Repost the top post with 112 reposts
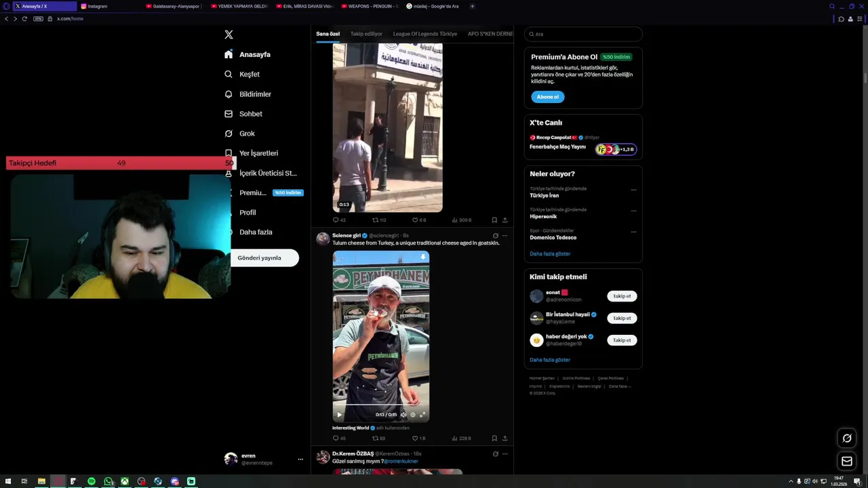868x488 pixels. point(379,220)
